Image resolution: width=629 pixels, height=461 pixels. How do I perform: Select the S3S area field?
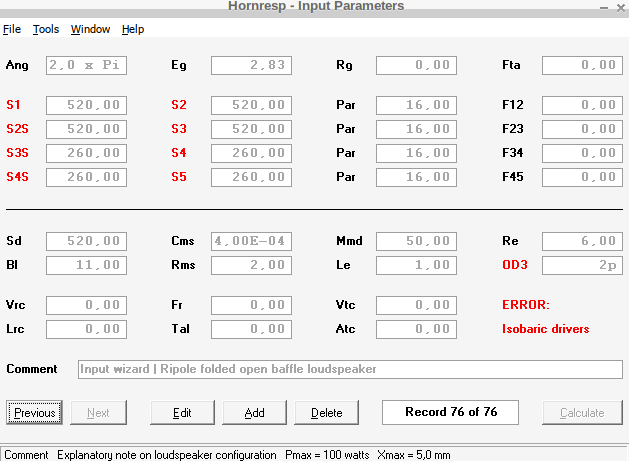tap(86, 153)
